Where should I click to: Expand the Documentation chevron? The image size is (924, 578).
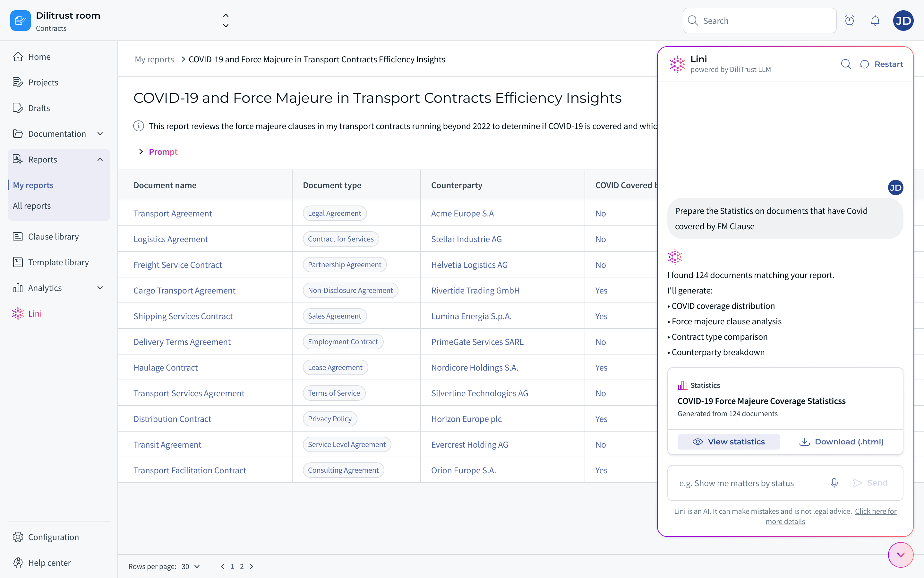[100, 133]
